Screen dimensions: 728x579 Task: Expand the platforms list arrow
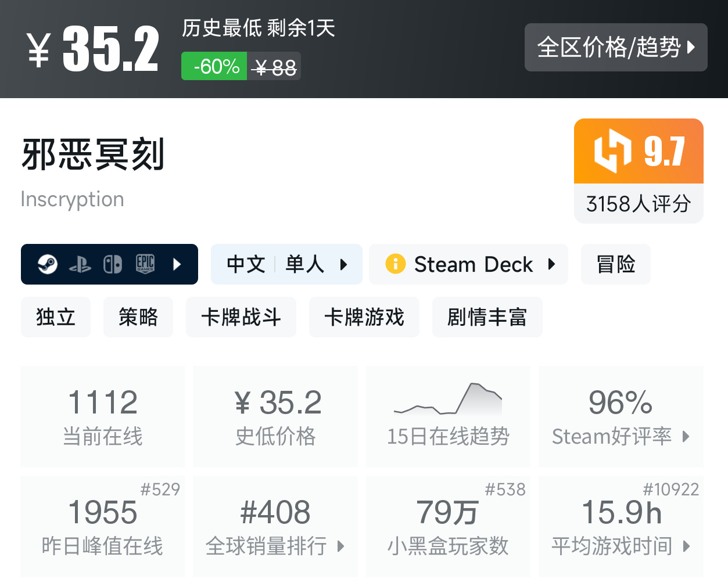177,264
